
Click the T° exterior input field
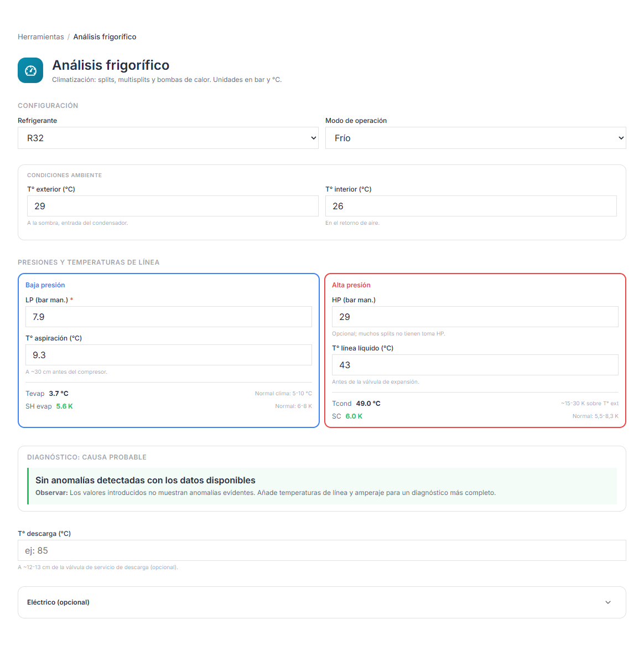click(173, 206)
